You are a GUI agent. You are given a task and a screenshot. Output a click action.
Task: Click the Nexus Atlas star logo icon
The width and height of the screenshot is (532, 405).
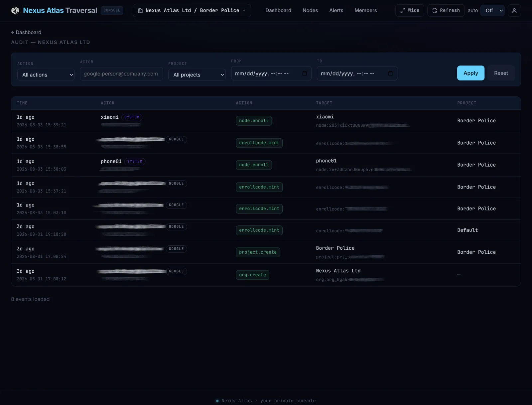click(15, 11)
